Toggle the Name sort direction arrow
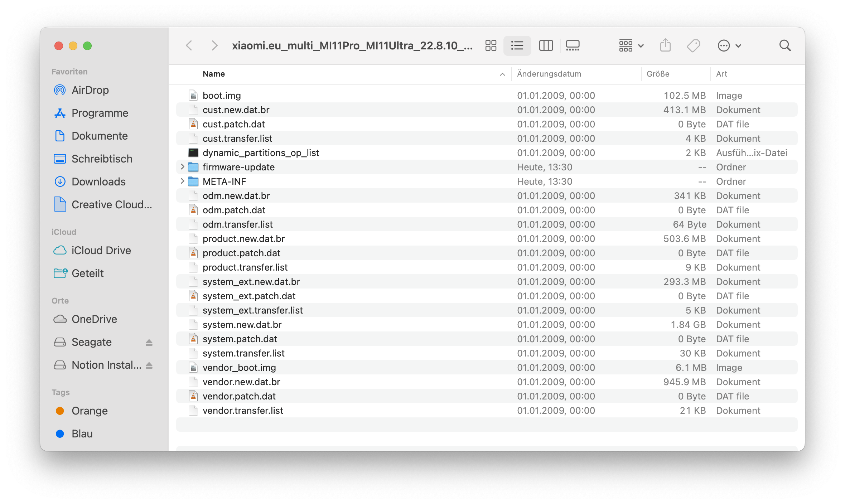845x504 pixels. [x=502, y=74]
